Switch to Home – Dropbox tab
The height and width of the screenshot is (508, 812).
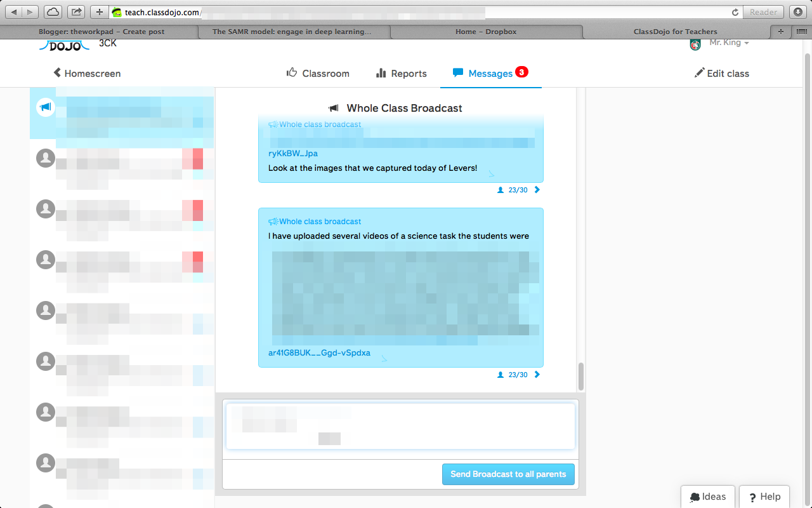[486, 32]
